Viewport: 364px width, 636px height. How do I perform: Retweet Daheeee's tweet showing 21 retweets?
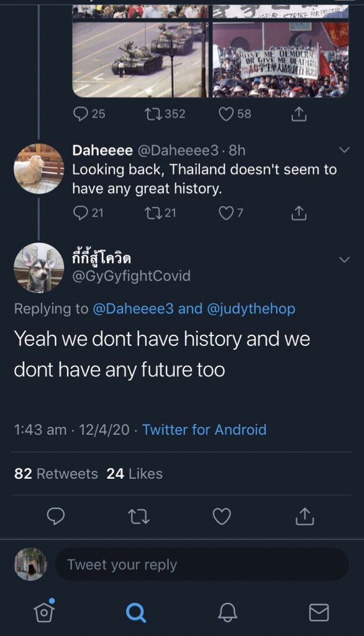pos(160,212)
